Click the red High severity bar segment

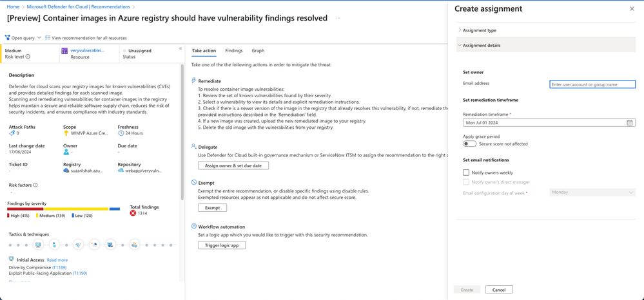[x=25, y=209]
